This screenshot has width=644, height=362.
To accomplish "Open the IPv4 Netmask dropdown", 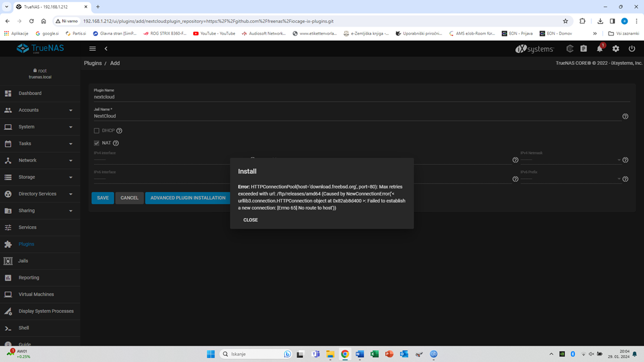I will click(x=571, y=159).
